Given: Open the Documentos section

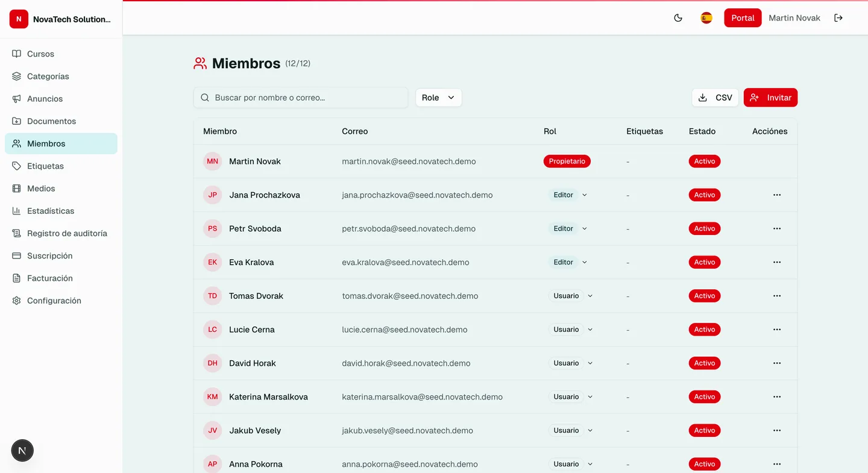Looking at the screenshot, I should pos(51,121).
